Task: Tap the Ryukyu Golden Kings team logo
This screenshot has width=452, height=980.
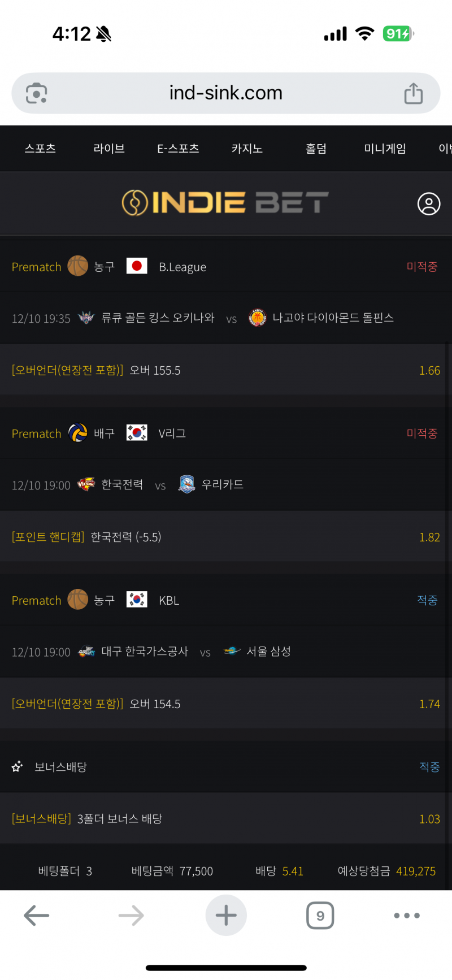Action: [x=86, y=318]
